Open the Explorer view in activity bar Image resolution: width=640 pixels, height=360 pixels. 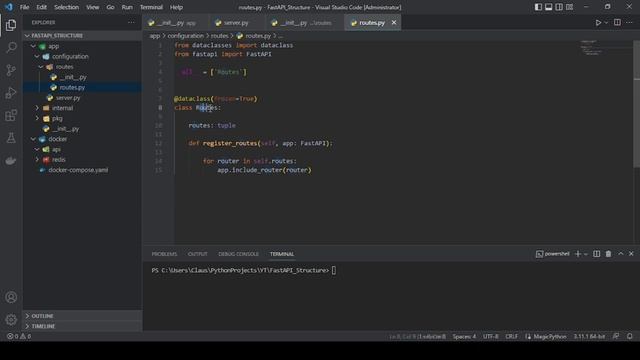(11, 25)
